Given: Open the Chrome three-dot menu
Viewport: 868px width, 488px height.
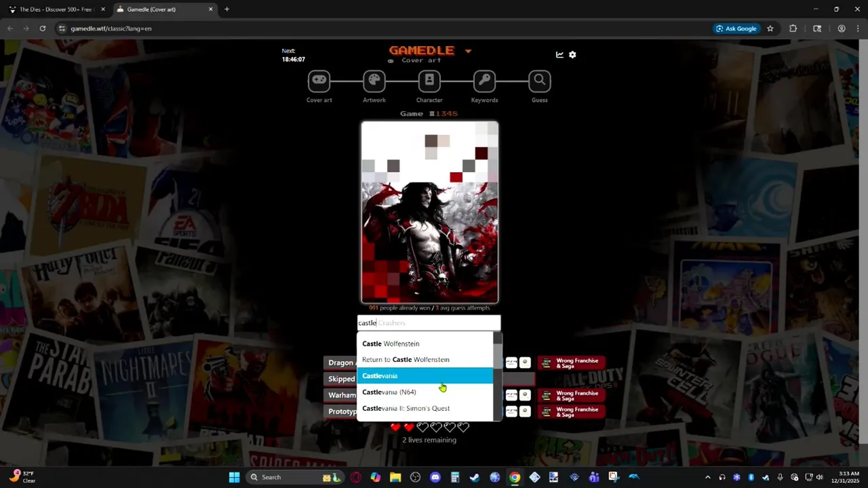Looking at the screenshot, I should (x=858, y=28).
